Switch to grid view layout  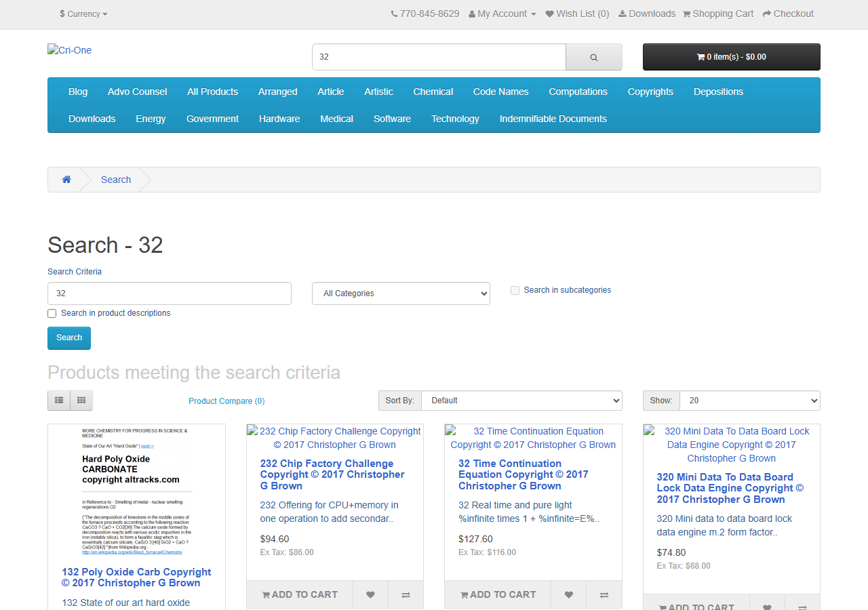(81, 401)
